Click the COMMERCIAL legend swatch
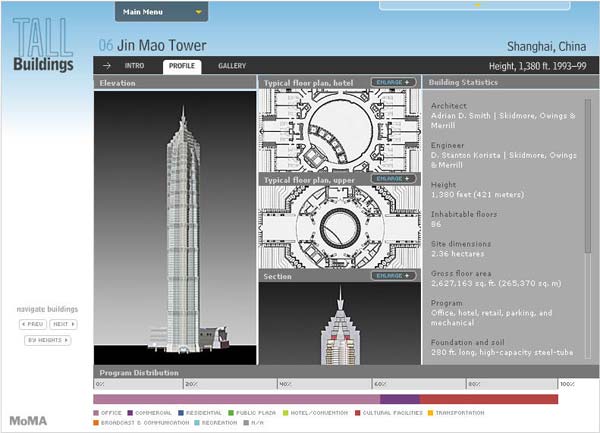The width and height of the screenshot is (600, 433). pos(130,413)
